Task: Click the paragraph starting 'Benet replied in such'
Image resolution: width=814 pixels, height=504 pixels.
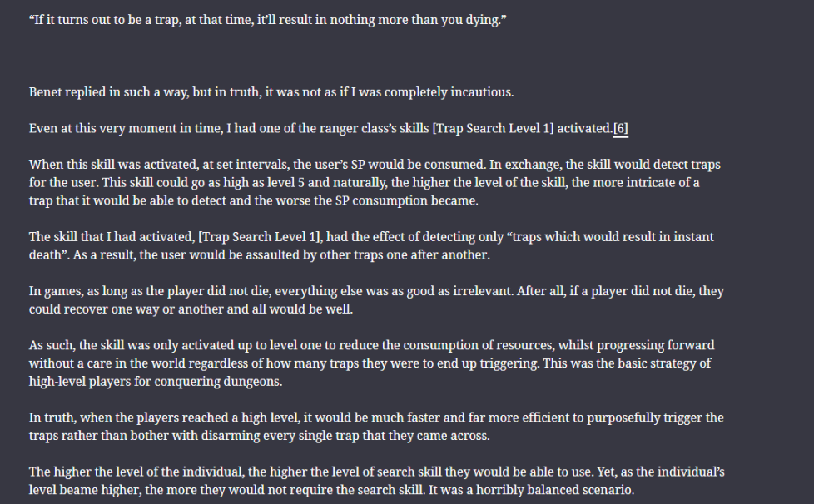Action: [271, 92]
